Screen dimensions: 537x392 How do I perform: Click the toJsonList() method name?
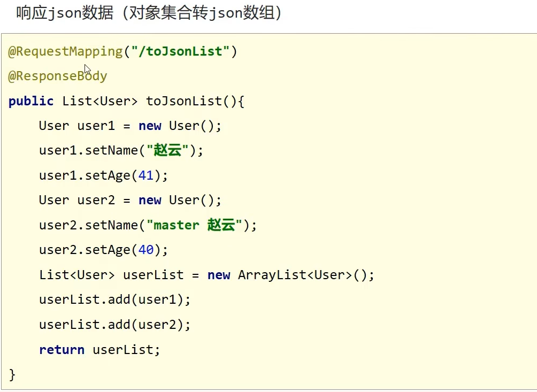pos(188,101)
